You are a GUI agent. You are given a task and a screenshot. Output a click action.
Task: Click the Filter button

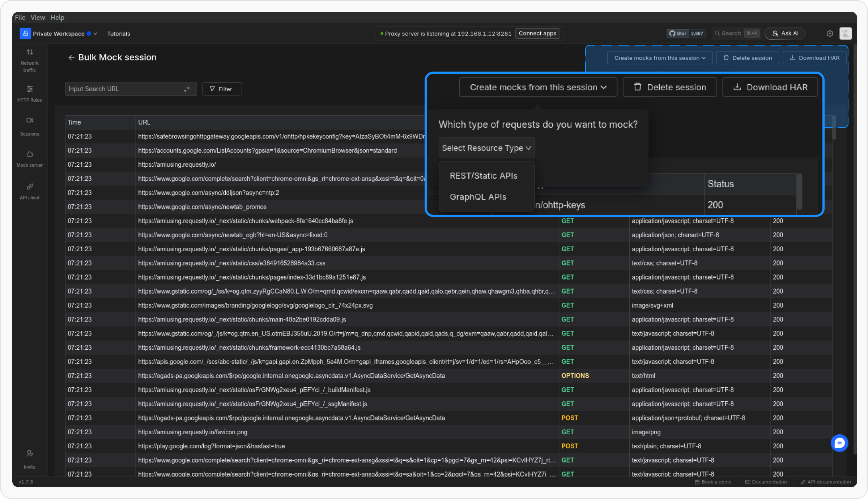[221, 89]
